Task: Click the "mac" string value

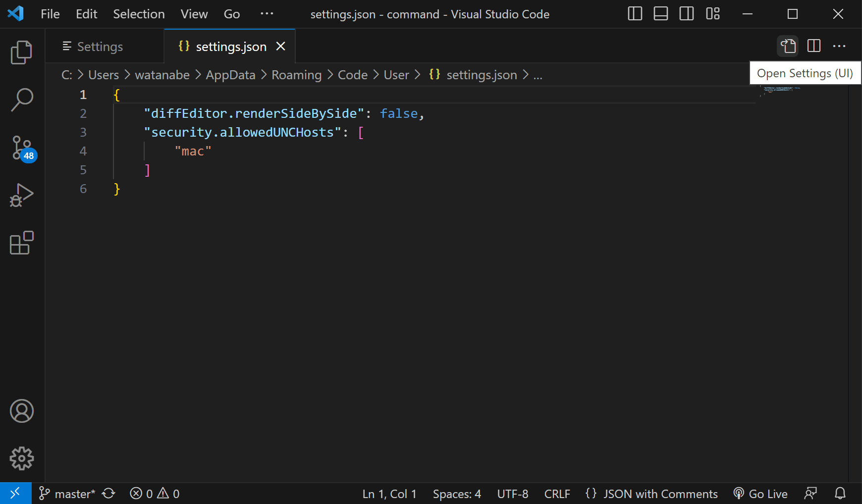Action: pos(193,151)
